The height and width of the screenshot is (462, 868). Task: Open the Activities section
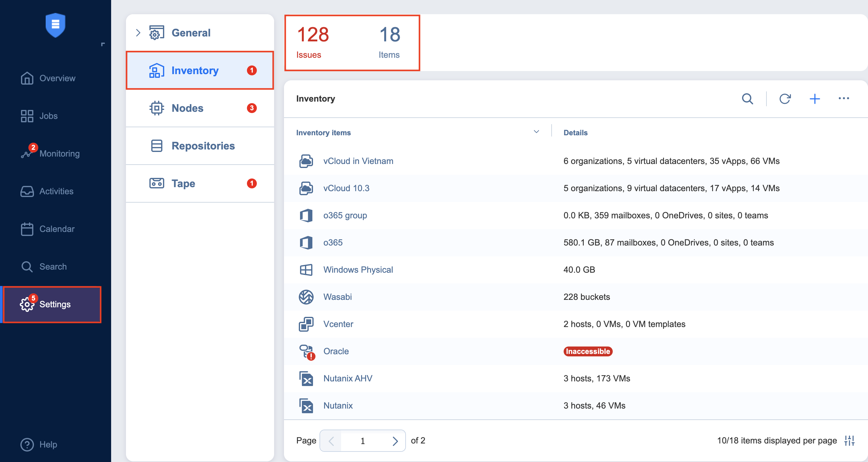[x=47, y=191]
